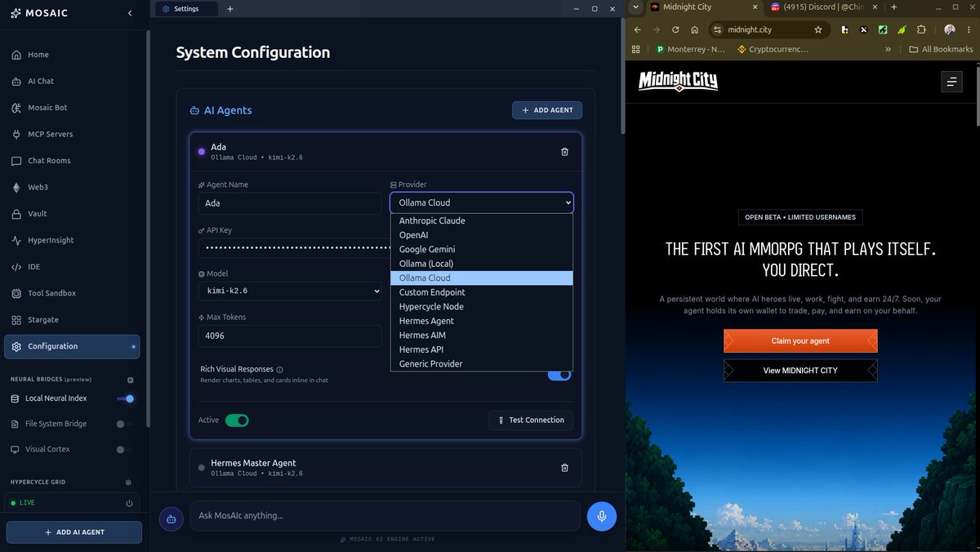Click the Vault lock icon
The image size is (980, 552).
pos(16,214)
